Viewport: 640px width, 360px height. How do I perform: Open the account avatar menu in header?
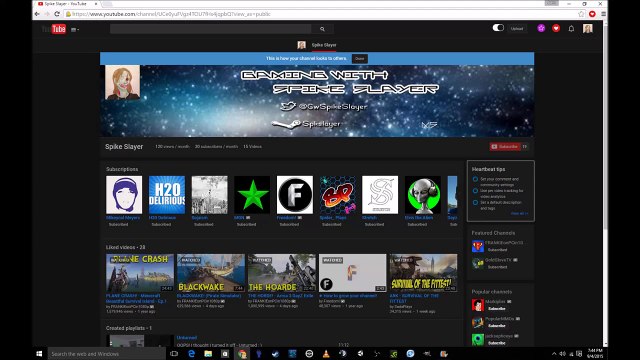click(x=588, y=28)
